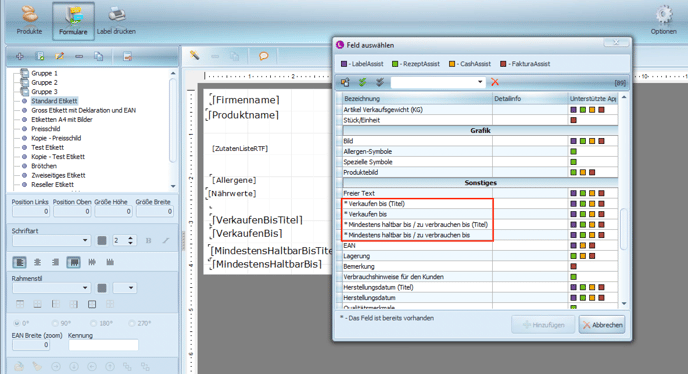
Task: Open the Optionen gear settings
Action: coord(663,20)
